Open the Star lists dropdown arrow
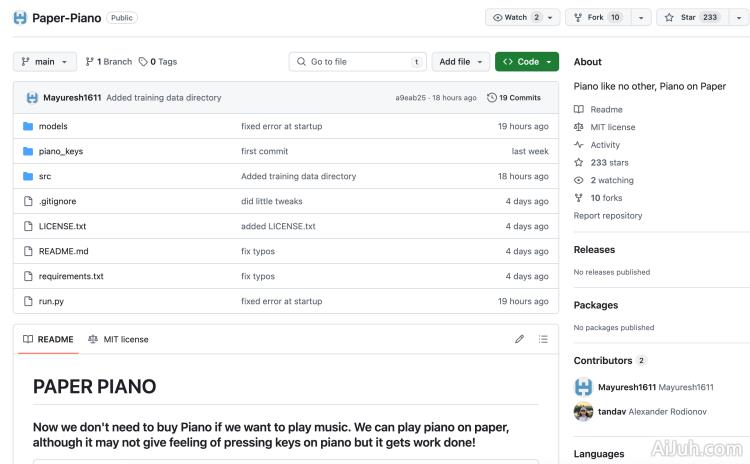The width and height of the screenshot is (750, 464). point(735,18)
